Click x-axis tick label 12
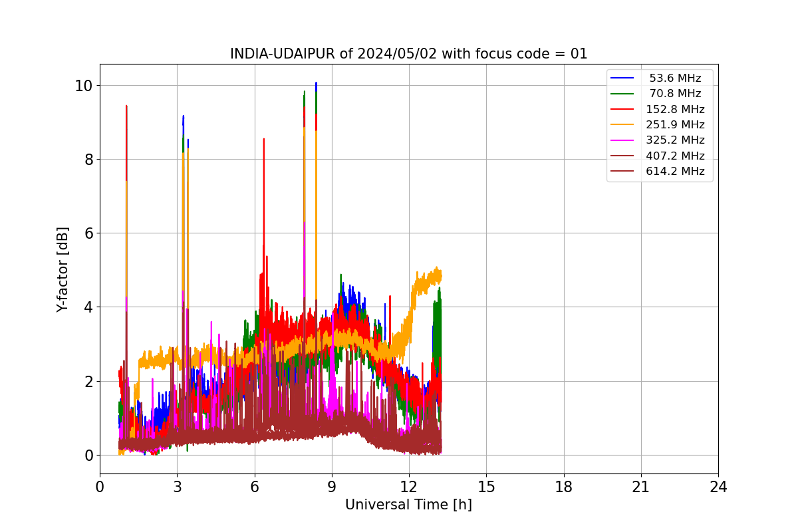This screenshot has height=532, width=798. point(409,487)
